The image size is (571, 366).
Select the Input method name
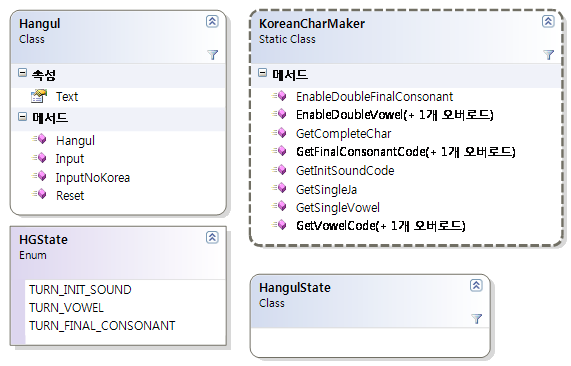coord(70,159)
